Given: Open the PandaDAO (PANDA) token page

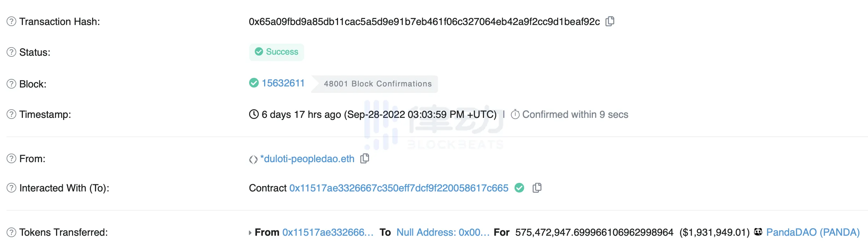Looking at the screenshot, I should [813, 232].
